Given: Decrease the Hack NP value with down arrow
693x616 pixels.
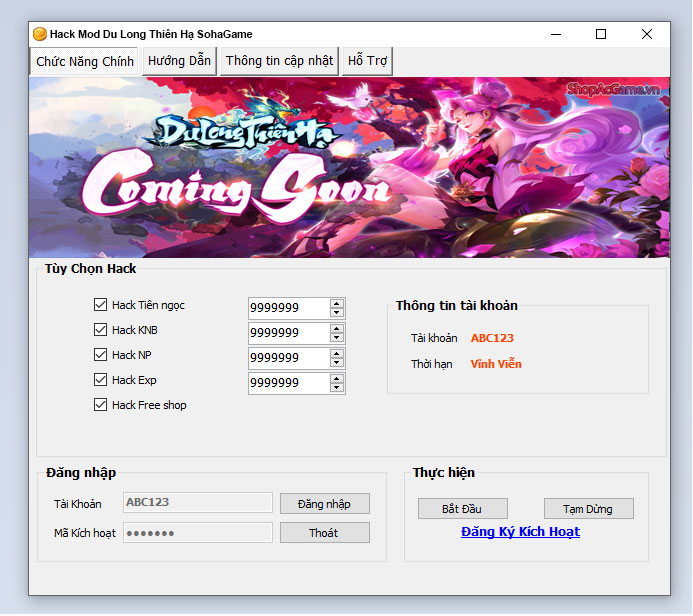Looking at the screenshot, I should pos(337,362).
